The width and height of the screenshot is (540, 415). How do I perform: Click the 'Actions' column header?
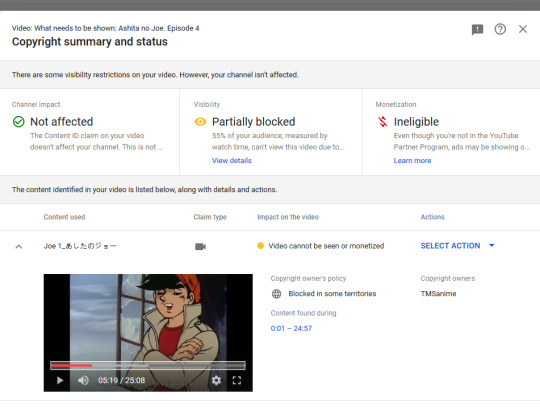[432, 217]
